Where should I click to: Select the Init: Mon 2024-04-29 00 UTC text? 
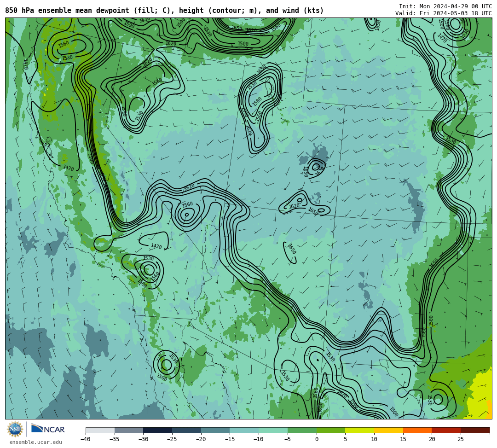pos(445,6)
